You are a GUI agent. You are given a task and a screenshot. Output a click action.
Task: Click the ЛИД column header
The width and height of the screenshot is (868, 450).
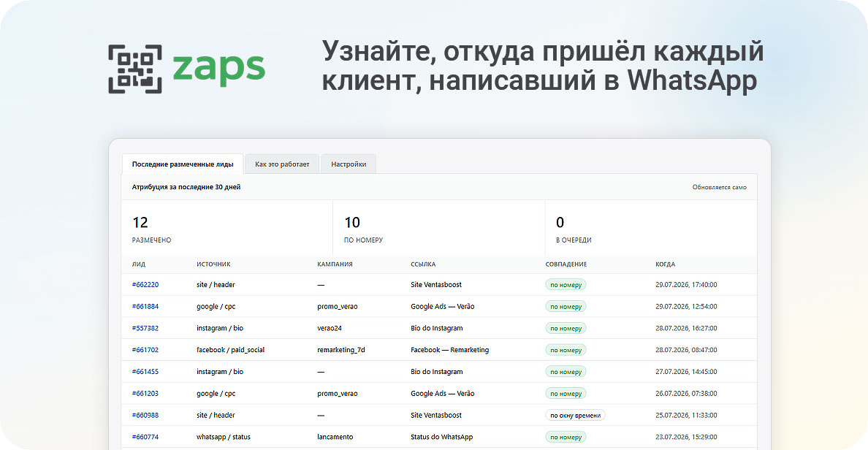point(138,264)
